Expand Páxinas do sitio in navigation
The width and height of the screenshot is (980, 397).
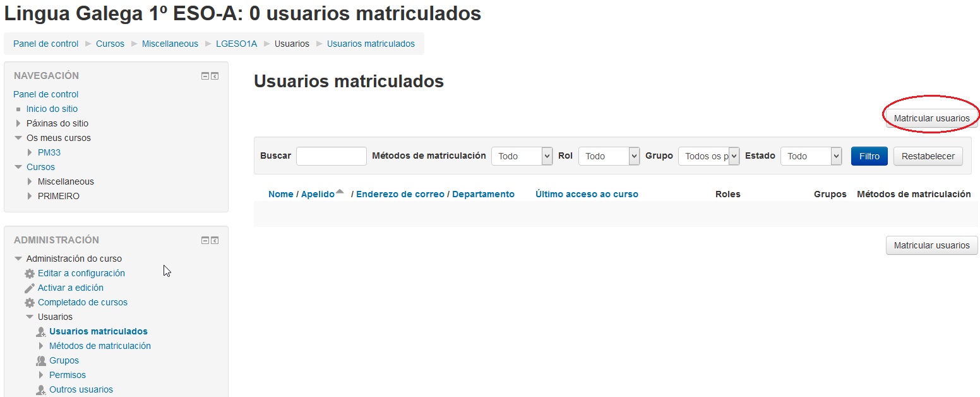[18, 123]
